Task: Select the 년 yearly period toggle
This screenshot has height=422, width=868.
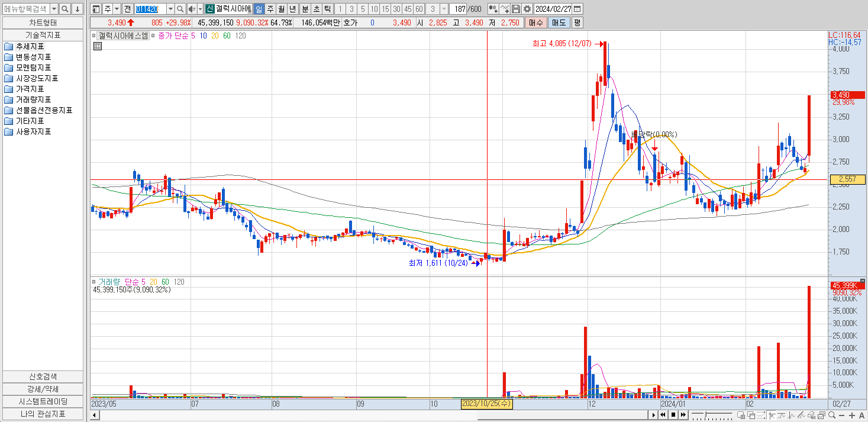Action: [x=293, y=9]
